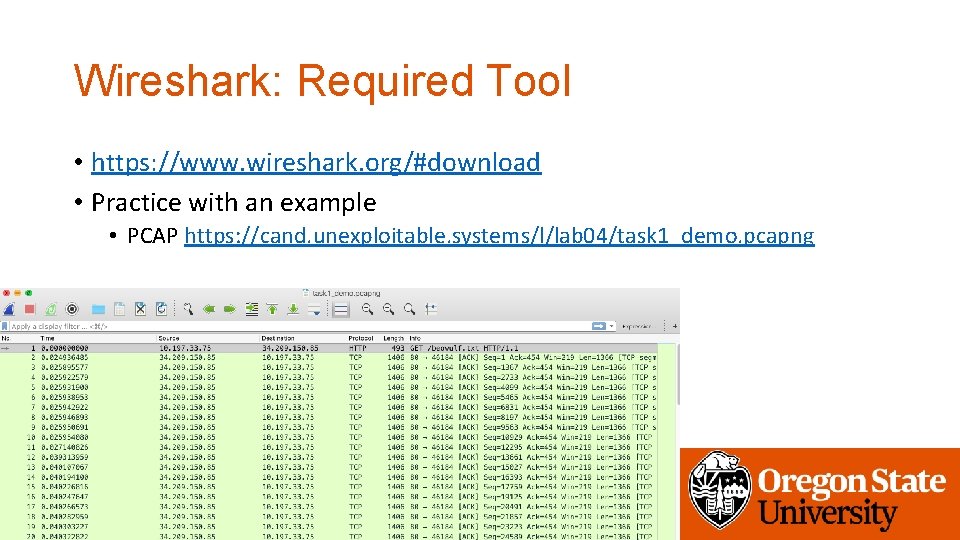Click the display filter bookmark icon

[5, 326]
